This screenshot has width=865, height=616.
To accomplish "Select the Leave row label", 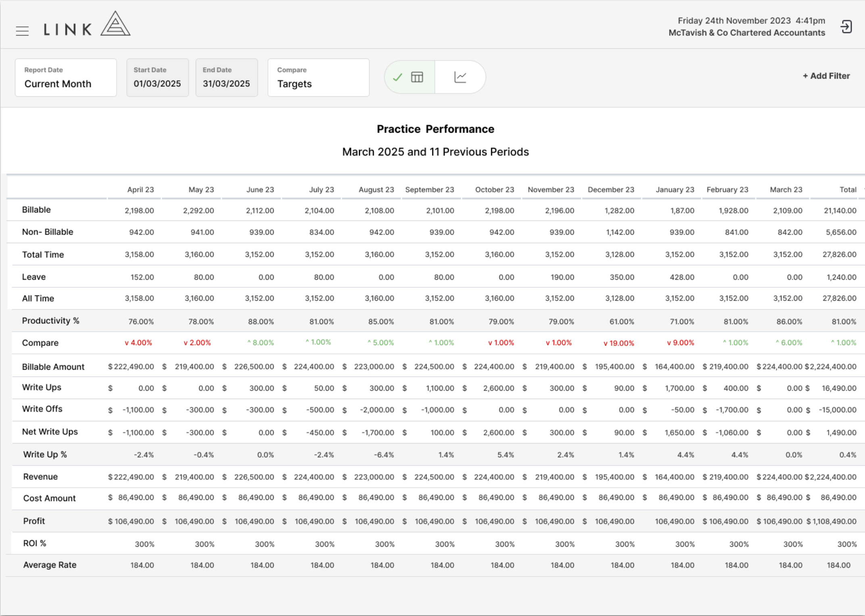I will click(34, 277).
